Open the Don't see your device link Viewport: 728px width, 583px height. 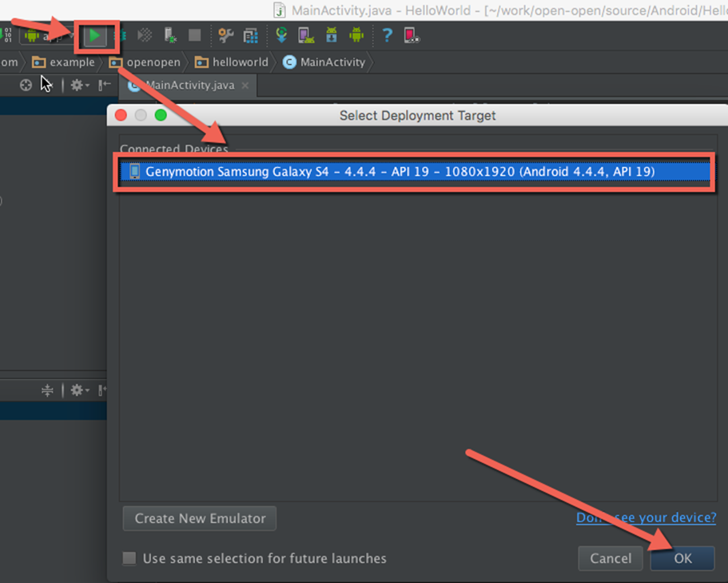point(646,517)
